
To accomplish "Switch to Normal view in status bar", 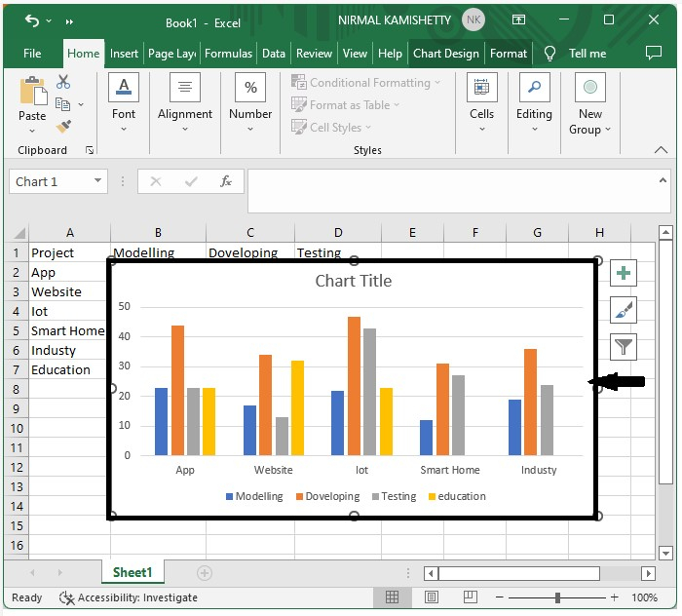I will tap(392, 597).
